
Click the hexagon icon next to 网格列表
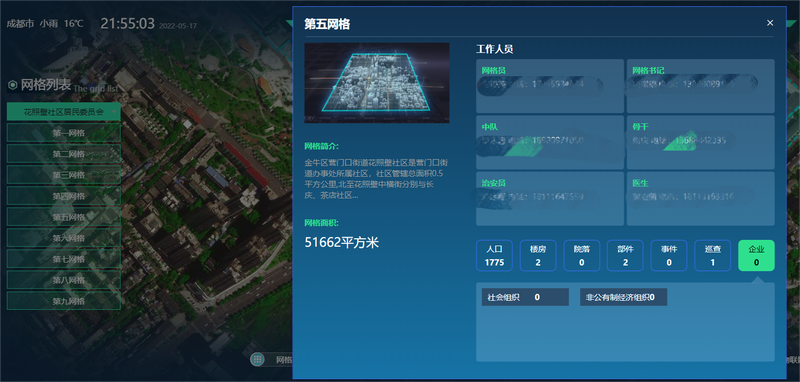[13, 85]
